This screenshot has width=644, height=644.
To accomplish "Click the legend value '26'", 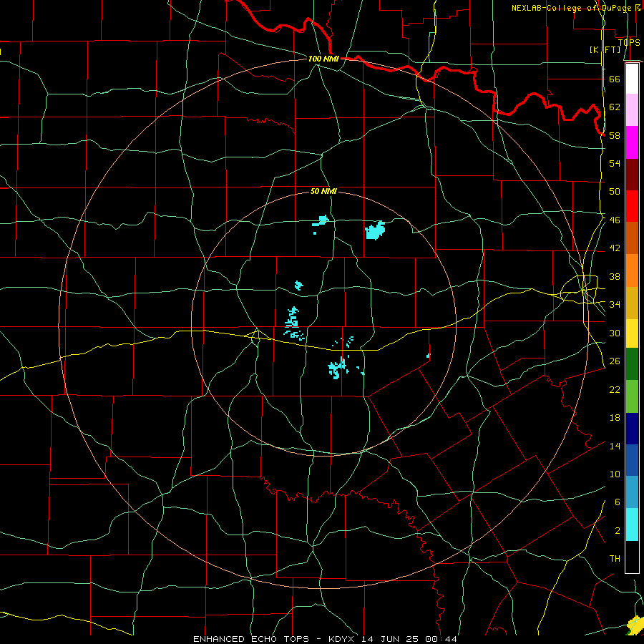I will click(615, 361).
